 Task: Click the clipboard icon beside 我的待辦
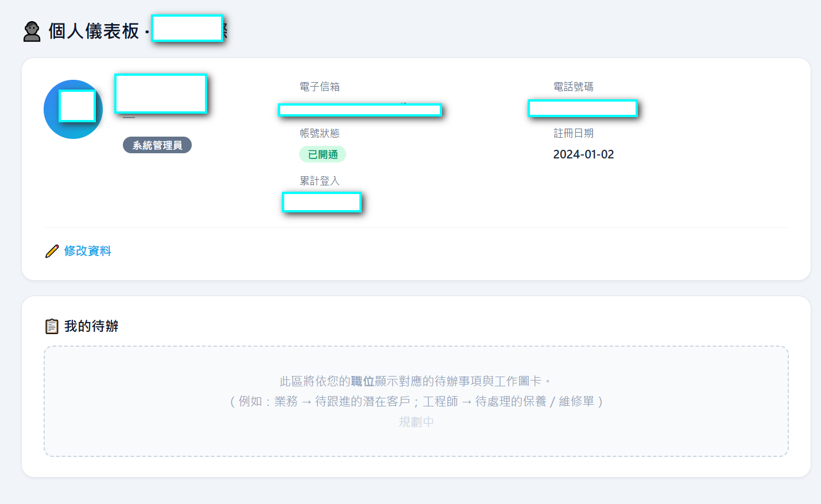[52, 326]
